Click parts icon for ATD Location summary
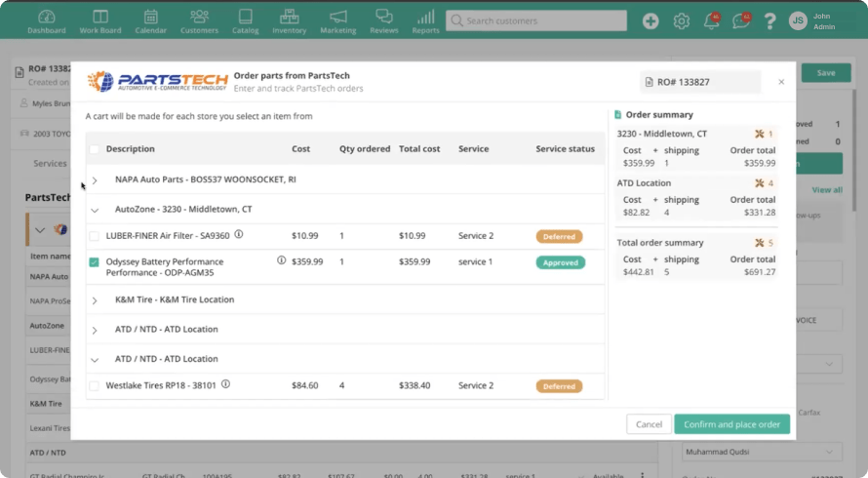Viewport: 868px width, 478px height. (x=760, y=182)
